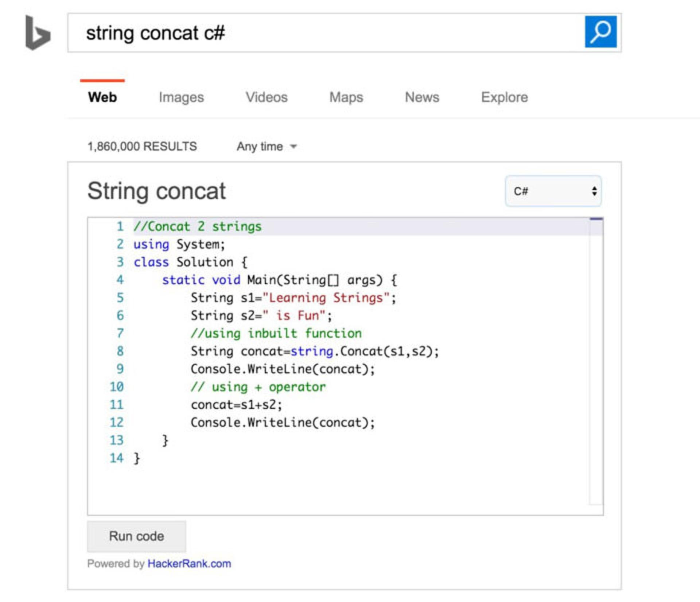Switch to the Images tab
This screenshot has width=700, height=602.
click(x=181, y=97)
